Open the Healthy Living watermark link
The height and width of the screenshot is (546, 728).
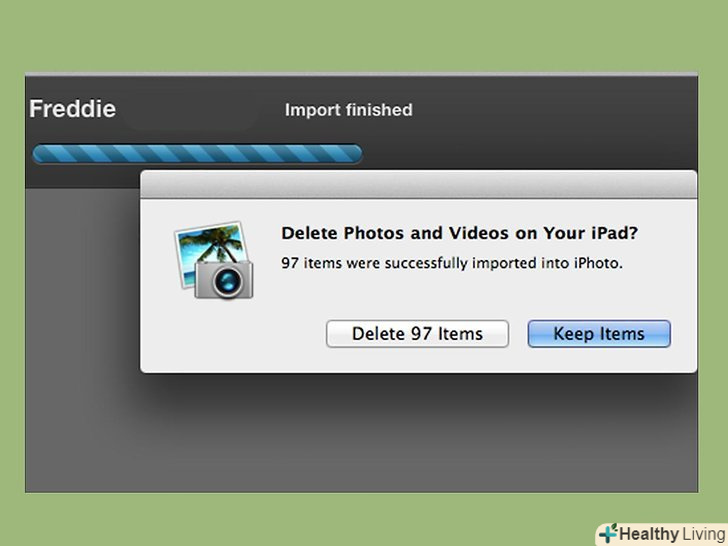click(660, 533)
